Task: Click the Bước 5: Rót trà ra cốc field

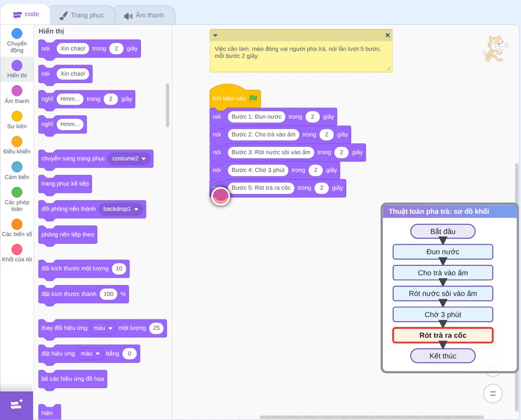Action: click(x=261, y=188)
